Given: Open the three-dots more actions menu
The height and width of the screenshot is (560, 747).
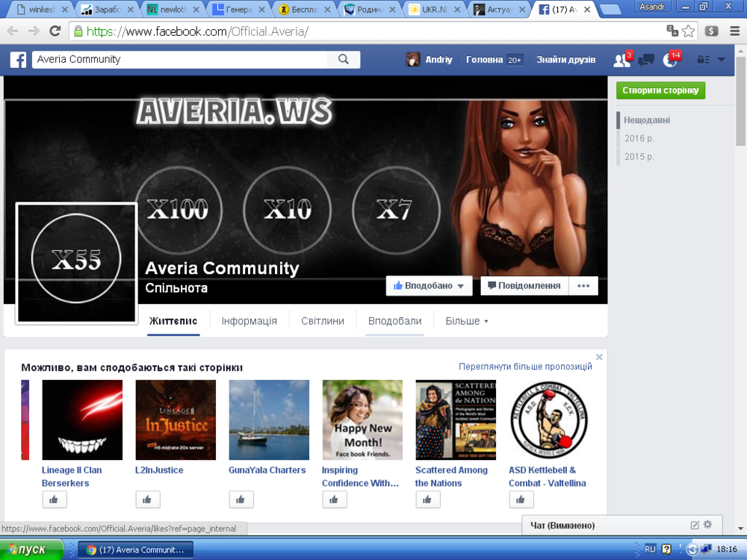Looking at the screenshot, I should [583, 286].
